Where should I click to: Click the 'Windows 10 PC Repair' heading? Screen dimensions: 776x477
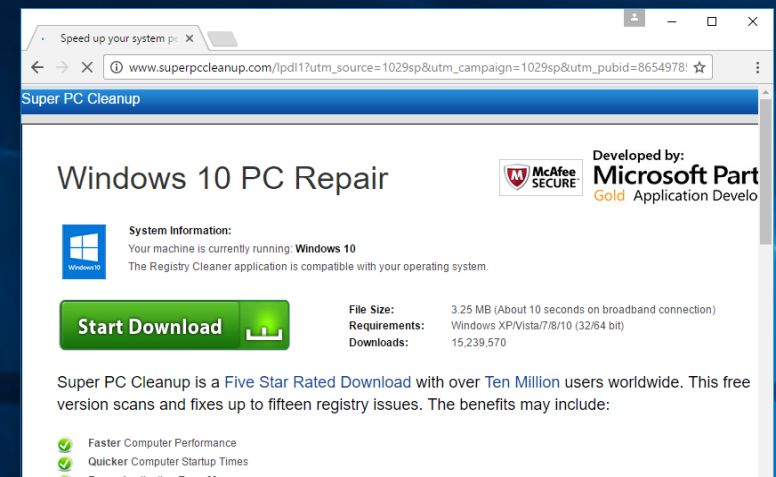(x=223, y=178)
